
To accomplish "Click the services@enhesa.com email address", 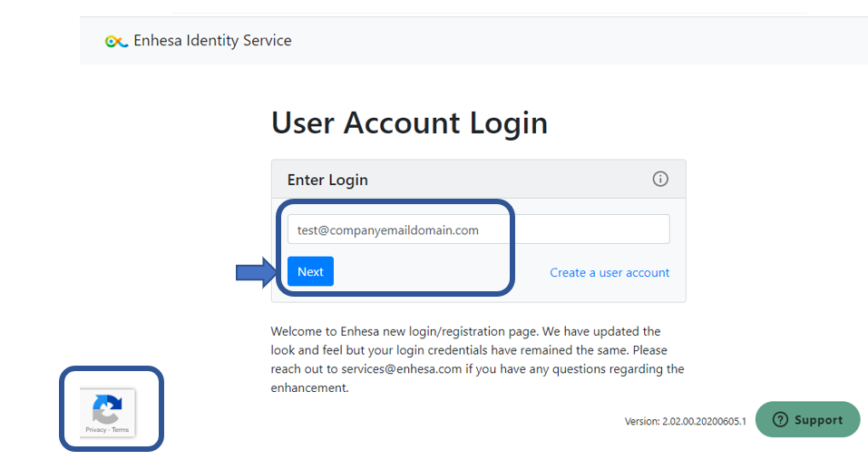I will pos(401,369).
